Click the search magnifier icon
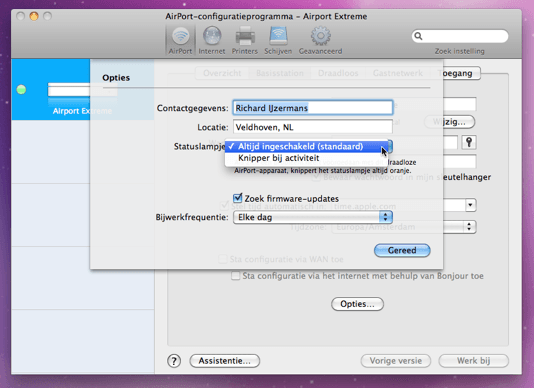The width and height of the screenshot is (534, 388). (419, 36)
